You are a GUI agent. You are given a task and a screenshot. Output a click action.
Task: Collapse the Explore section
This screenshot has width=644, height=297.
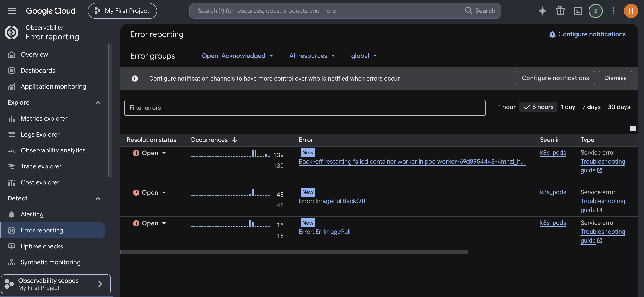[x=98, y=103]
